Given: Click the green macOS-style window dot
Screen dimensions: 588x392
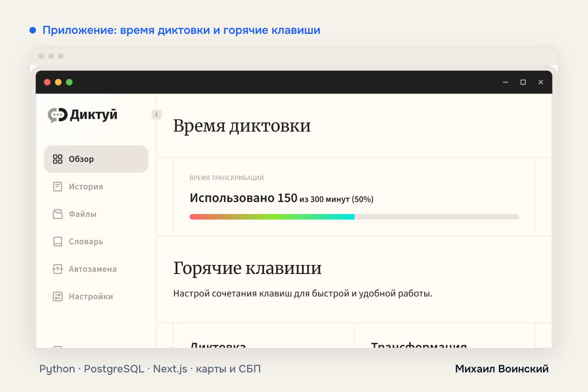Looking at the screenshot, I should click(x=69, y=82).
